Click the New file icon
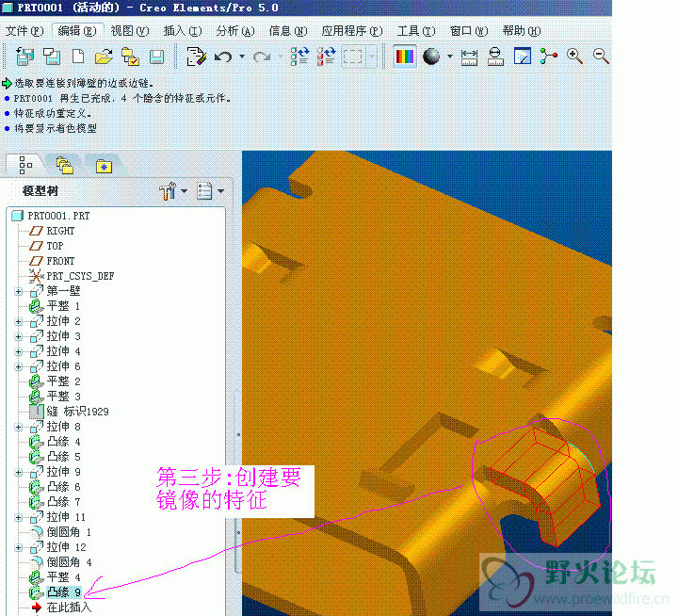Image resolution: width=678 pixels, height=616 pixels. [x=78, y=57]
